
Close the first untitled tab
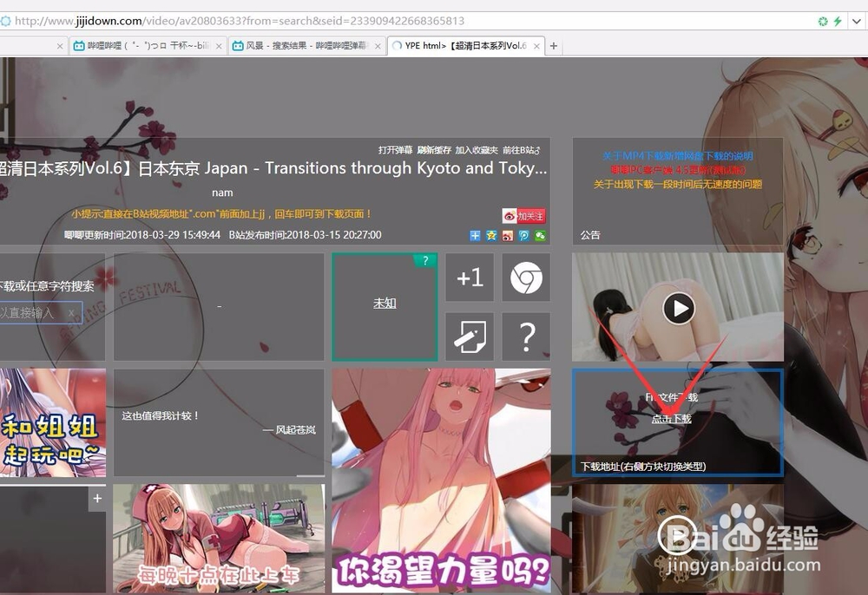(60, 47)
